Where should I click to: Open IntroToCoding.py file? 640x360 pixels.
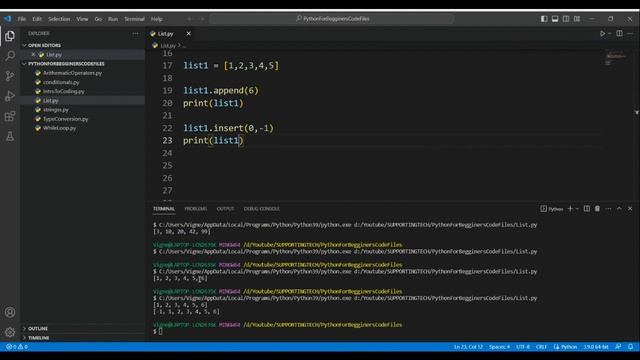pos(63,91)
